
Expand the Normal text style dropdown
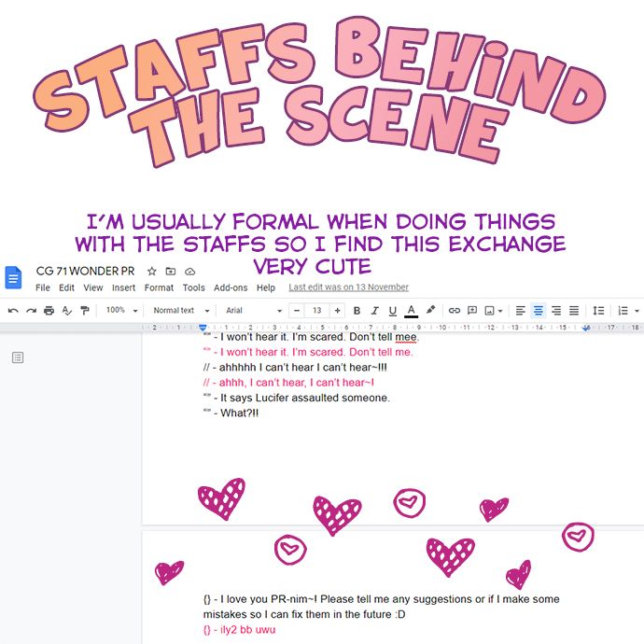click(x=178, y=310)
